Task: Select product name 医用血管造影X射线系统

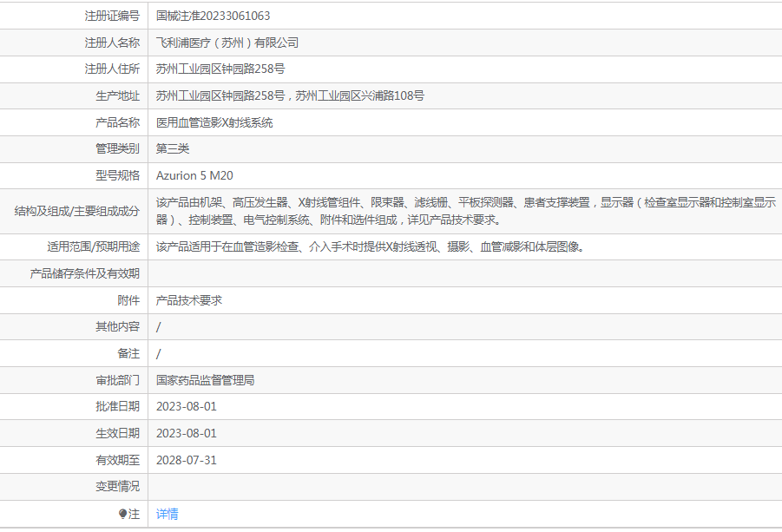Action: (x=214, y=122)
